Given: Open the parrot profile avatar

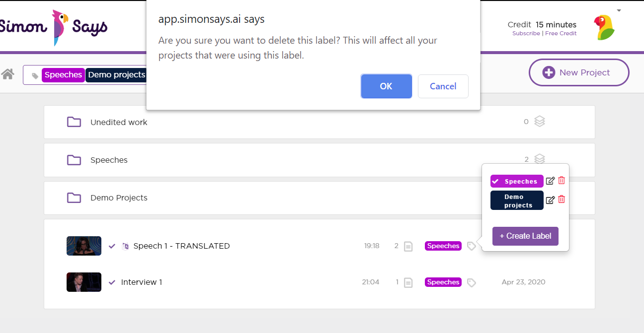Looking at the screenshot, I should [604, 27].
